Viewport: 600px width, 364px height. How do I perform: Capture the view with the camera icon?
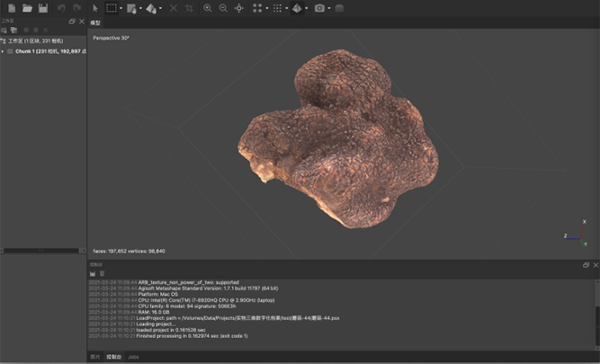pos(320,8)
